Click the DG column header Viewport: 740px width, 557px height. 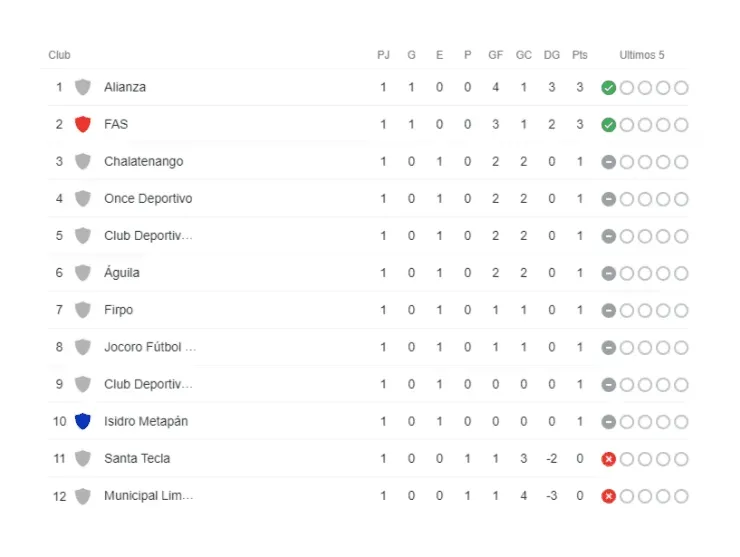[552, 55]
